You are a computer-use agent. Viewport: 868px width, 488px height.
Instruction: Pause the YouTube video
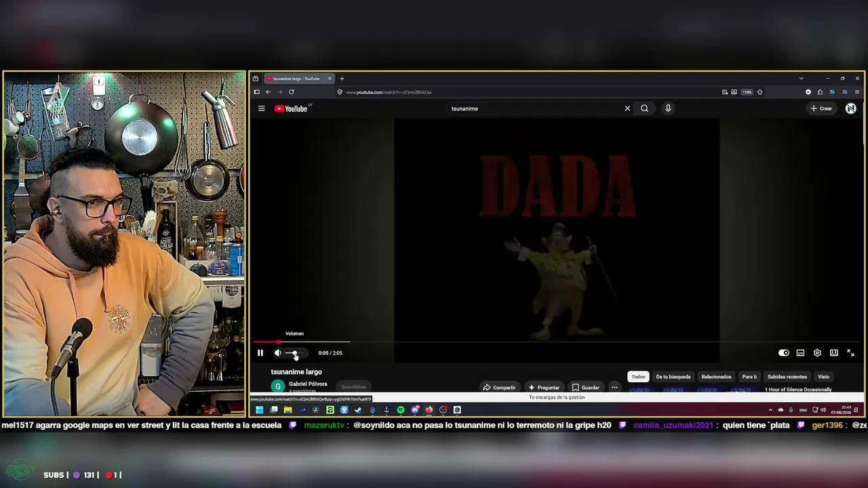[260, 353]
